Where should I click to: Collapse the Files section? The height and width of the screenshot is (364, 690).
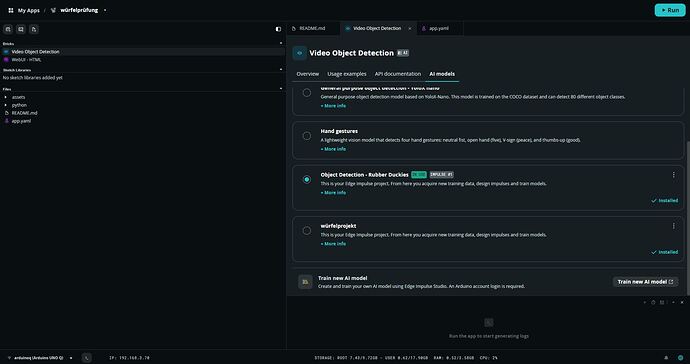click(x=281, y=89)
